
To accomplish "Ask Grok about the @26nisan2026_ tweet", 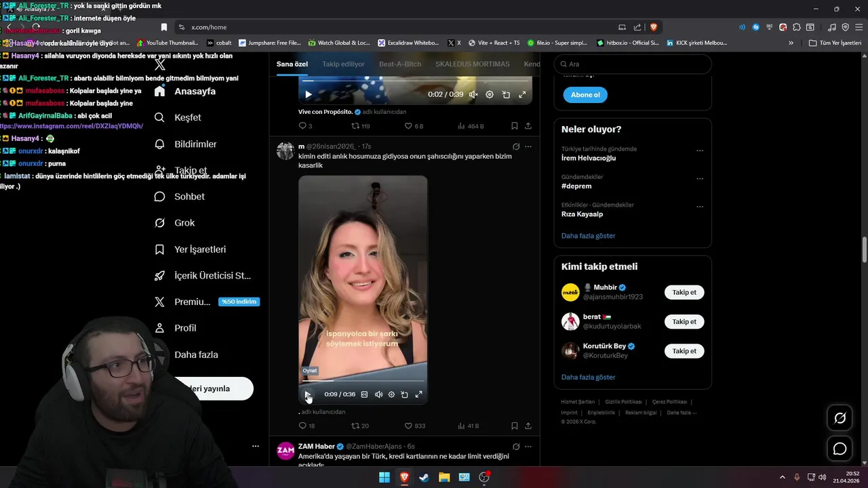I will coord(516,146).
